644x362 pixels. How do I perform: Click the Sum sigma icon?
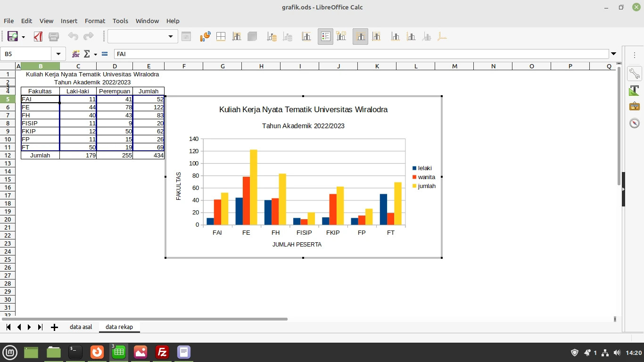tap(87, 54)
